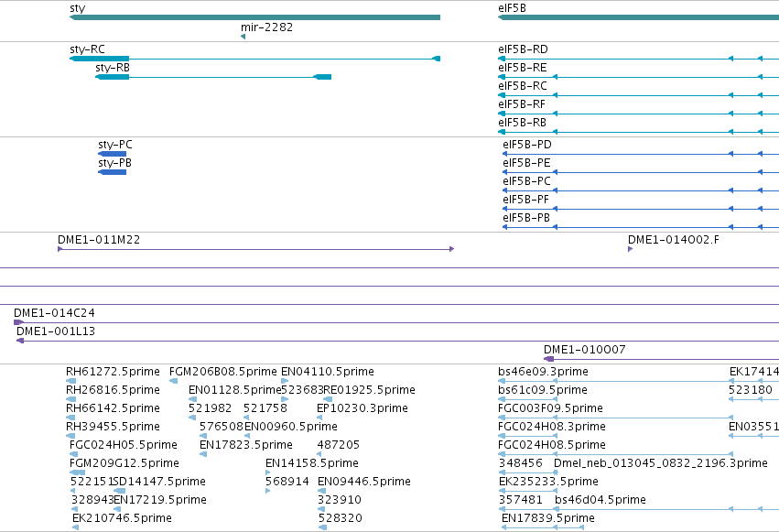Select the DME1-014O02.F clone label
Image resolution: width=779 pixels, height=532 pixels.
coord(674,240)
